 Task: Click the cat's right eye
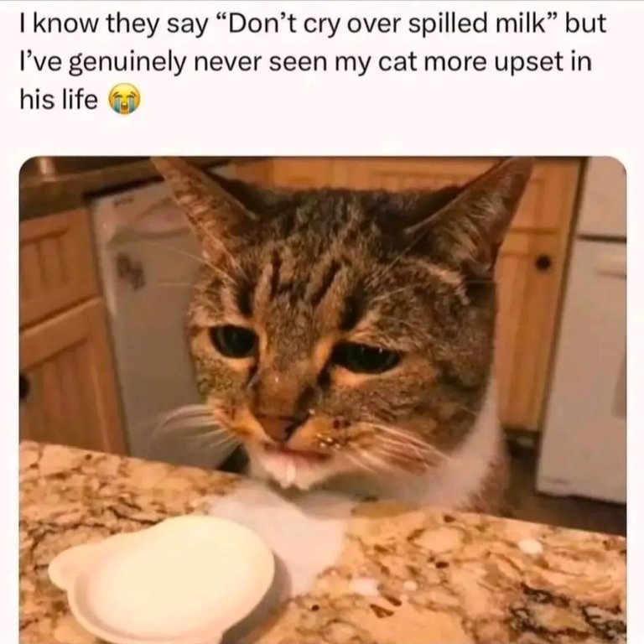pyautogui.click(x=366, y=357)
